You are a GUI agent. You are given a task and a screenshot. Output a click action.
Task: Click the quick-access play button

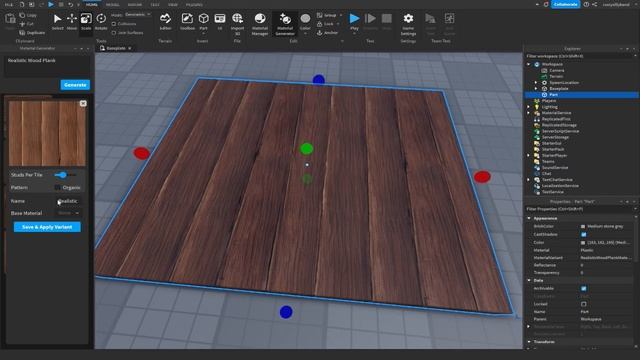(51, 4)
